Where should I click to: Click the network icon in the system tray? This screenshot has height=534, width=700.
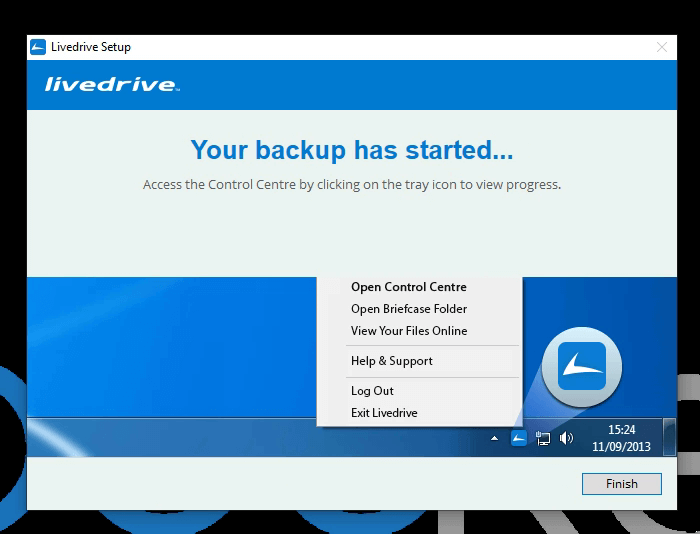coord(543,438)
